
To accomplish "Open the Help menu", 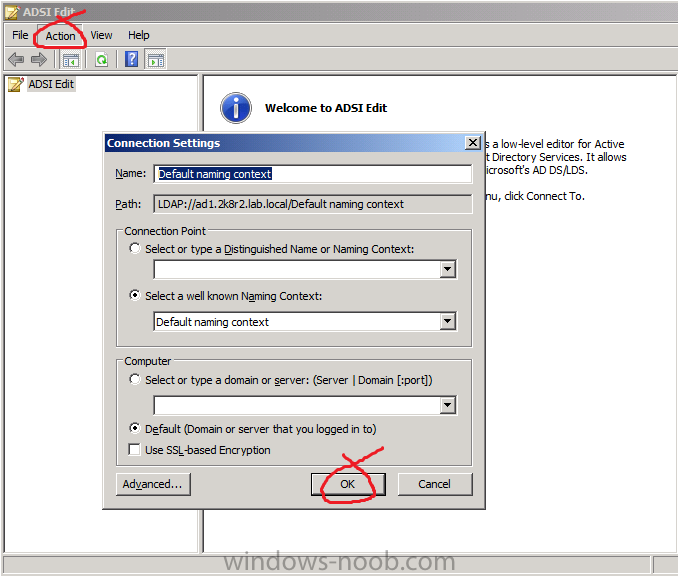I will (138, 35).
